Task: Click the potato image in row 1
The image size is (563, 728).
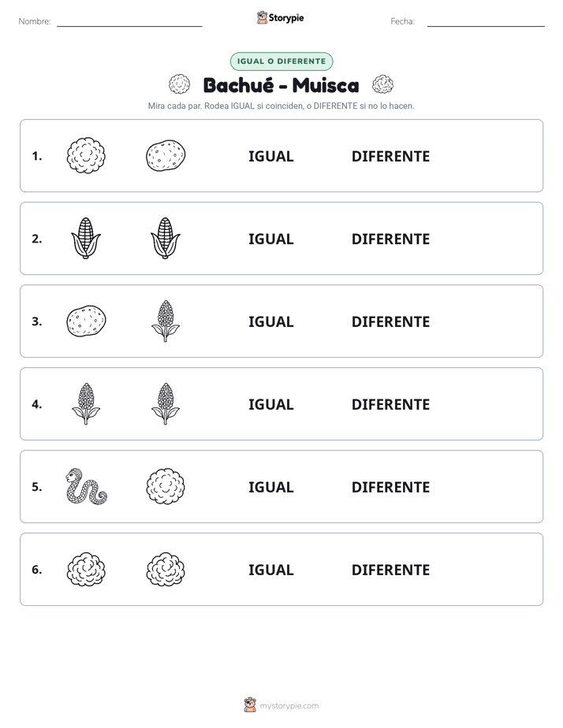Action: click(166, 155)
